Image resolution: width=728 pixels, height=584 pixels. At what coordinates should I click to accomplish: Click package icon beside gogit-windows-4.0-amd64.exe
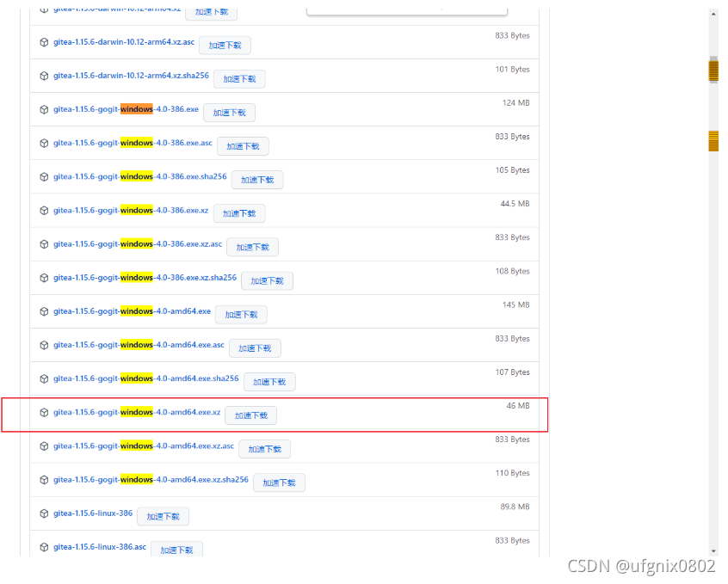(44, 311)
